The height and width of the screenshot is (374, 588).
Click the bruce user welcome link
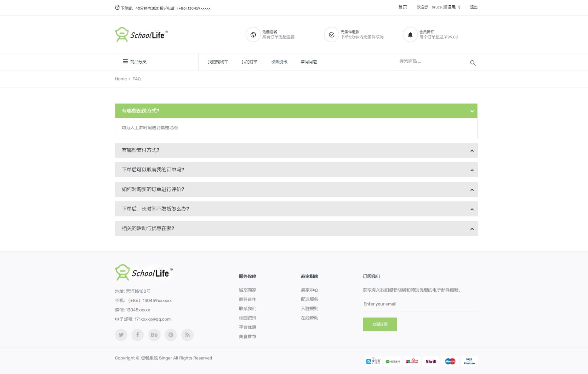(438, 7)
